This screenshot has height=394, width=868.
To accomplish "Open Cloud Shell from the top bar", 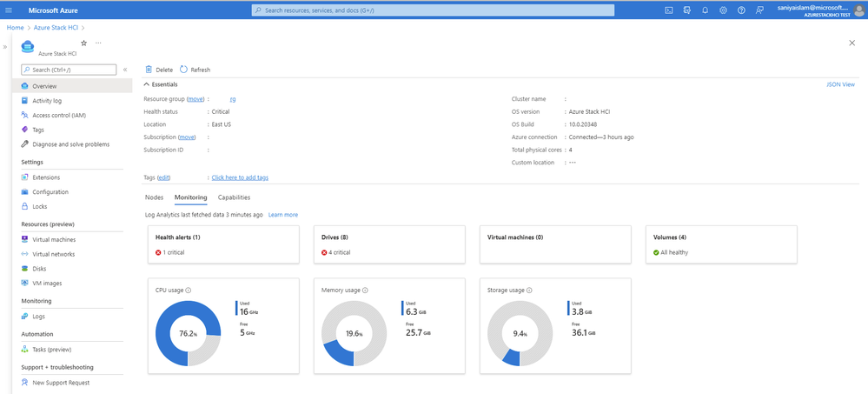I will point(669,10).
